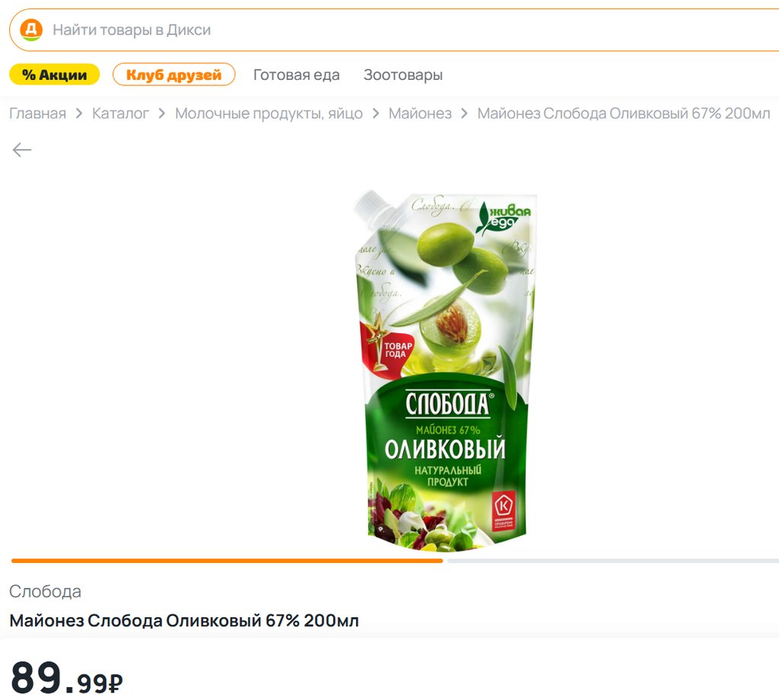The width and height of the screenshot is (779, 700).
Task: Go back using the left arrow icon
Action: point(22,150)
